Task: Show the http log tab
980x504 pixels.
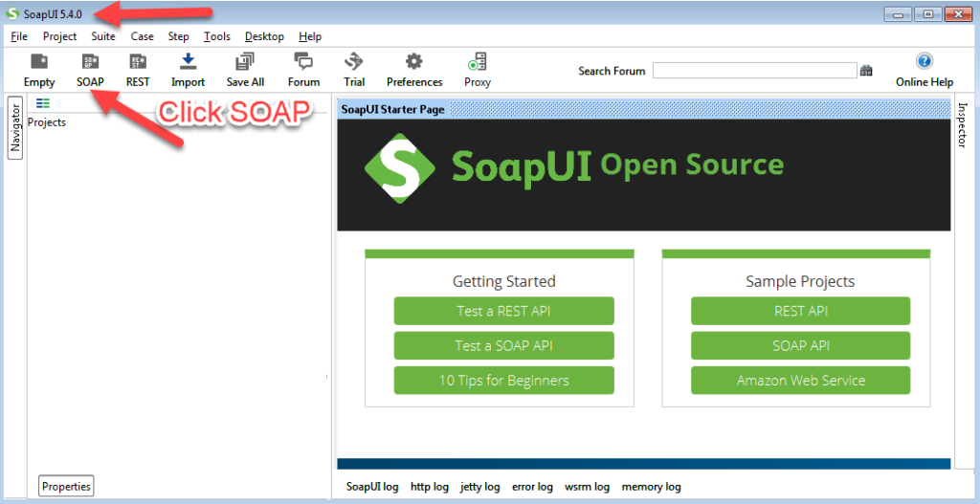Action: pos(430,487)
